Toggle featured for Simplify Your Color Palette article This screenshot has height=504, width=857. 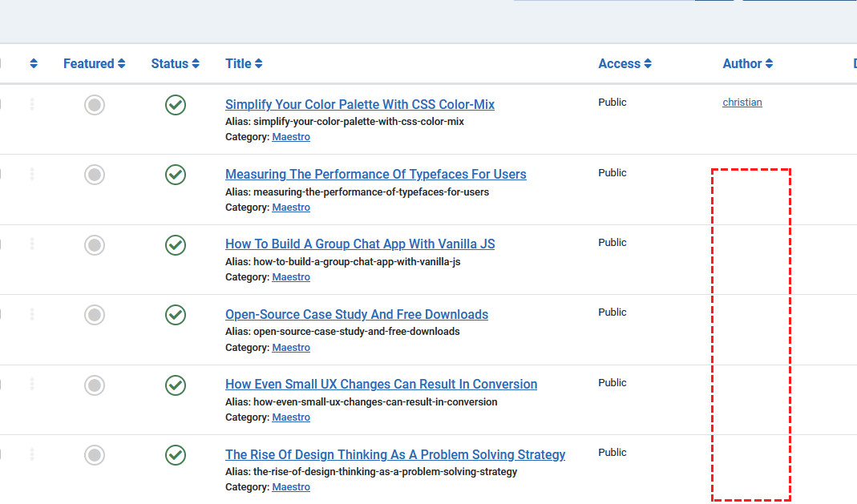(95, 105)
